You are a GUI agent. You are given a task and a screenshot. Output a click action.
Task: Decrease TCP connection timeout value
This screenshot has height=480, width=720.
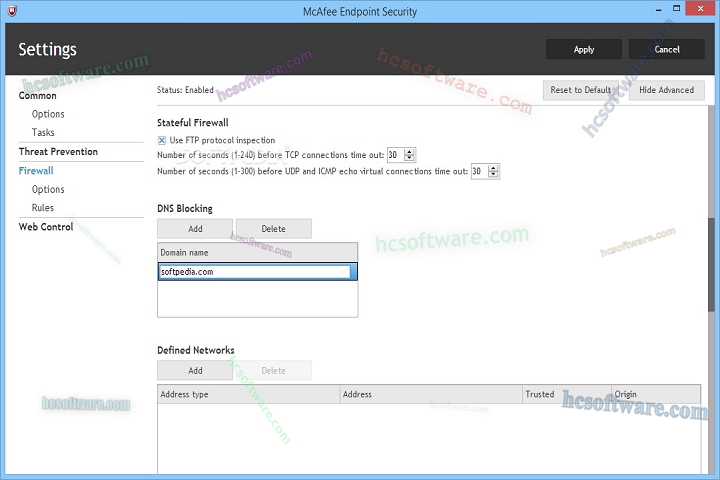tap(409, 158)
